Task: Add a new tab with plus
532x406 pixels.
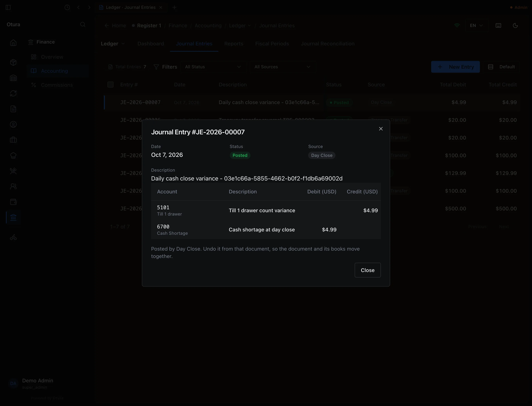Action: click(174, 8)
